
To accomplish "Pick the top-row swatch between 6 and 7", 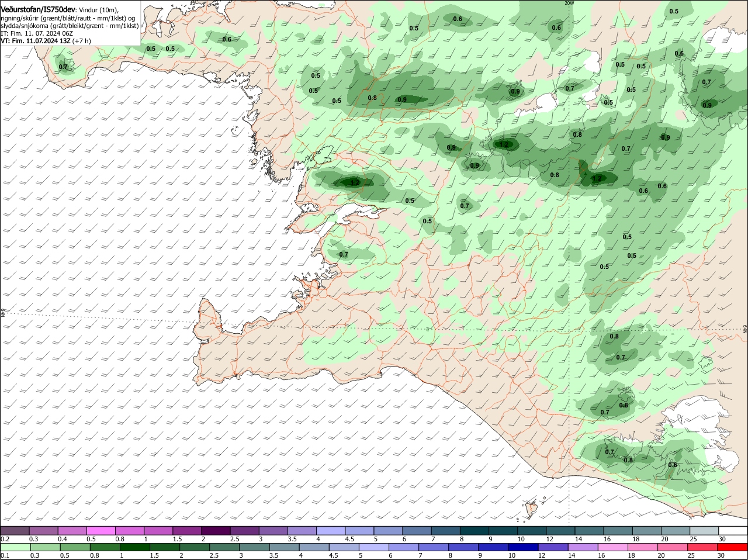I will (417, 530).
